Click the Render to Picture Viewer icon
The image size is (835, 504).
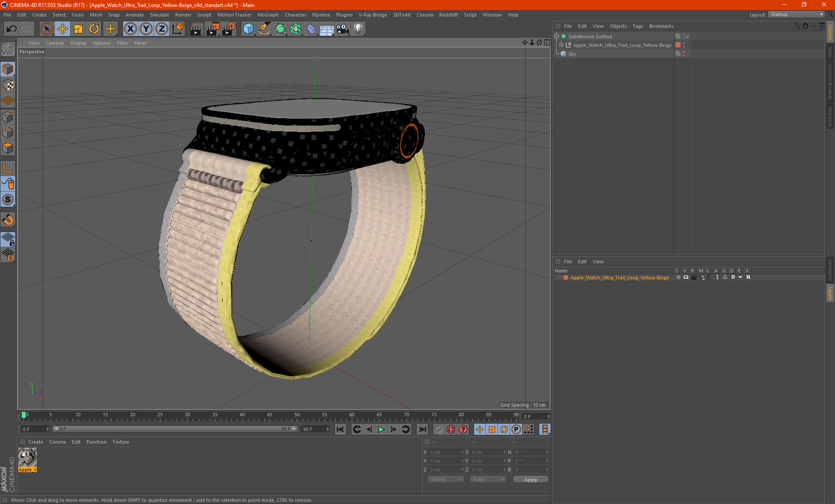coord(213,29)
